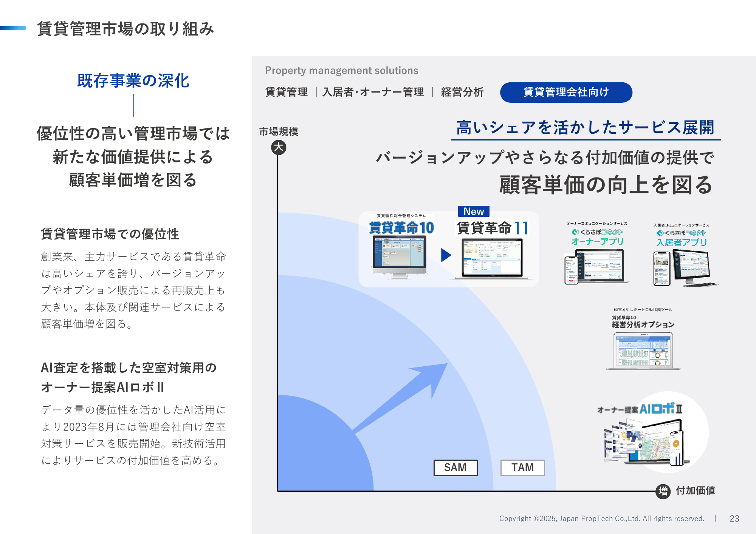Click the くらさぽコネクト 入居者アプリ logo
Image resolution: width=756 pixels, height=534 pixels.
pyautogui.click(x=682, y=238)
